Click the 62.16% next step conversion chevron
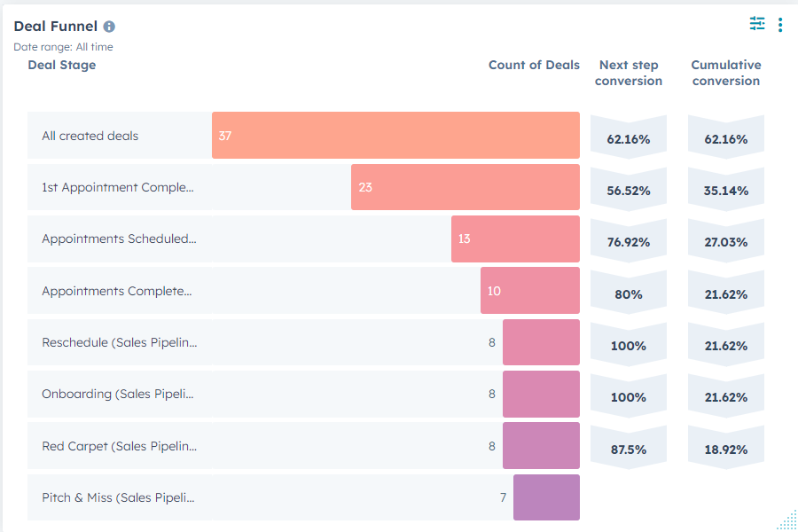Viewport: 798px width, 532px height. 629,135
